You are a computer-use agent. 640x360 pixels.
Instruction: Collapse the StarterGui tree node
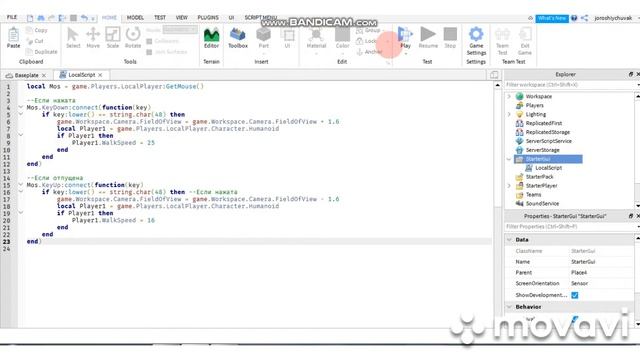click(509, 159)
